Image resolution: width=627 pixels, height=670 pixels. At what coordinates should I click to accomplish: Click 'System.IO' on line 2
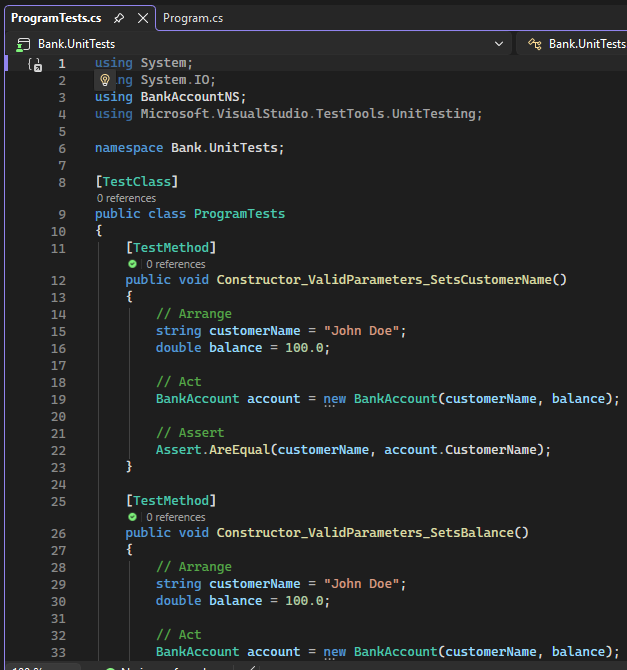(175, 80)
